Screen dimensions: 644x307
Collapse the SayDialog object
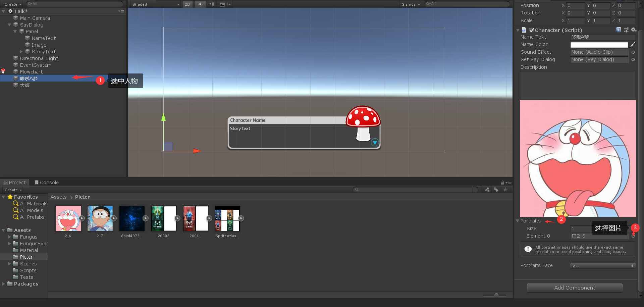[9, 25]
